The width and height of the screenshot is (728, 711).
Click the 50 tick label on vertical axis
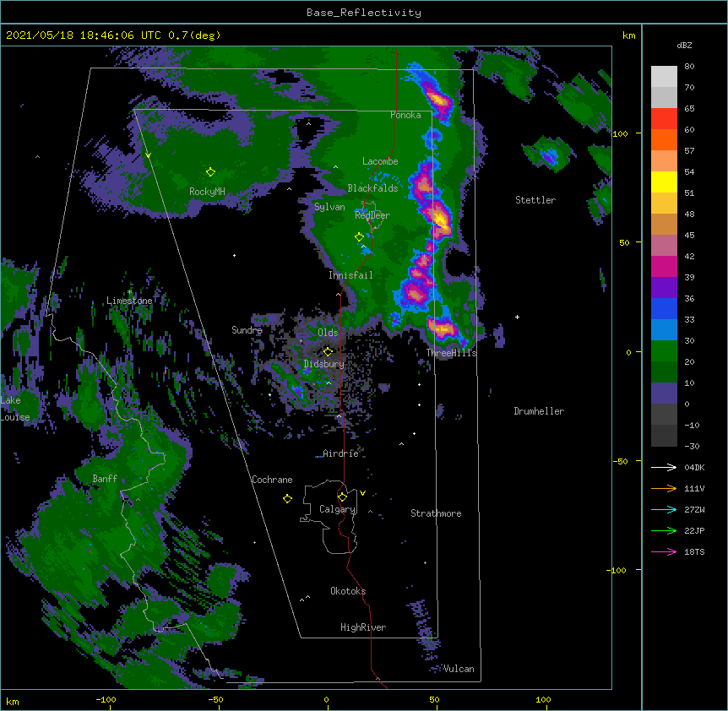point(624,242)
